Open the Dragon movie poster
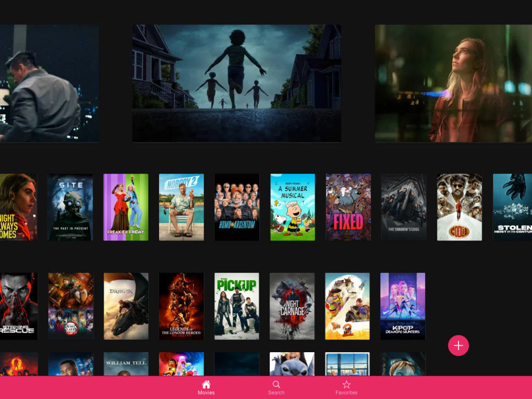This screenshot has height=399, width=532. [126, 306]
